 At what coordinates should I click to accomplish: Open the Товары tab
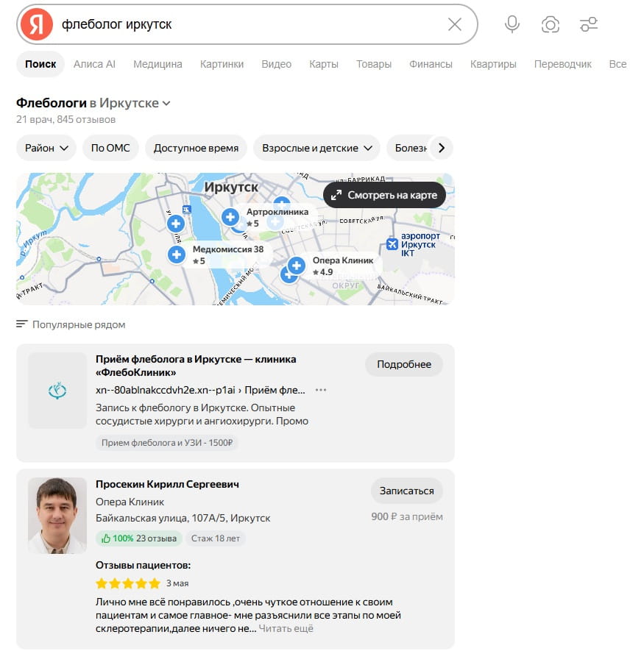[x=374, y=64]
